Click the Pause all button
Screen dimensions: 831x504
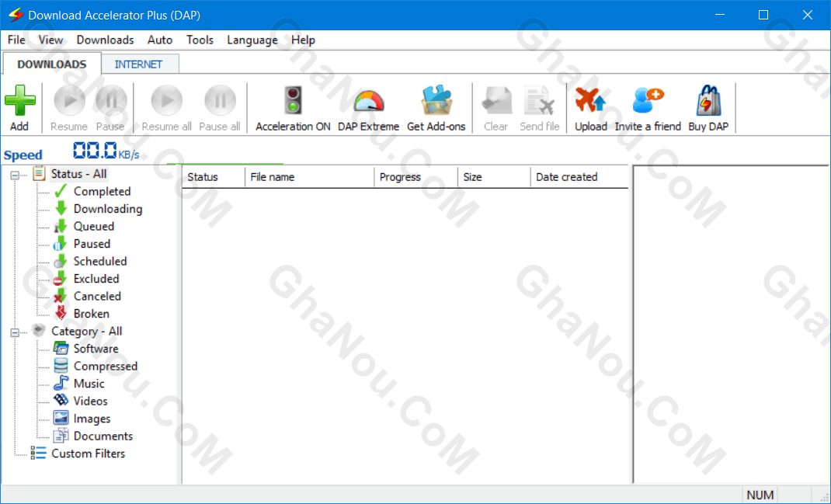coord(220,108)
